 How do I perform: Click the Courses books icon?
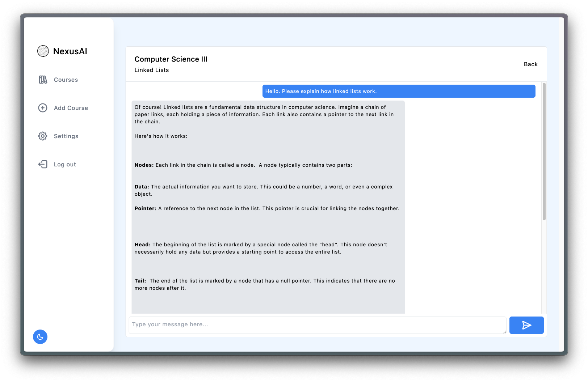click(x=43, y=80)
